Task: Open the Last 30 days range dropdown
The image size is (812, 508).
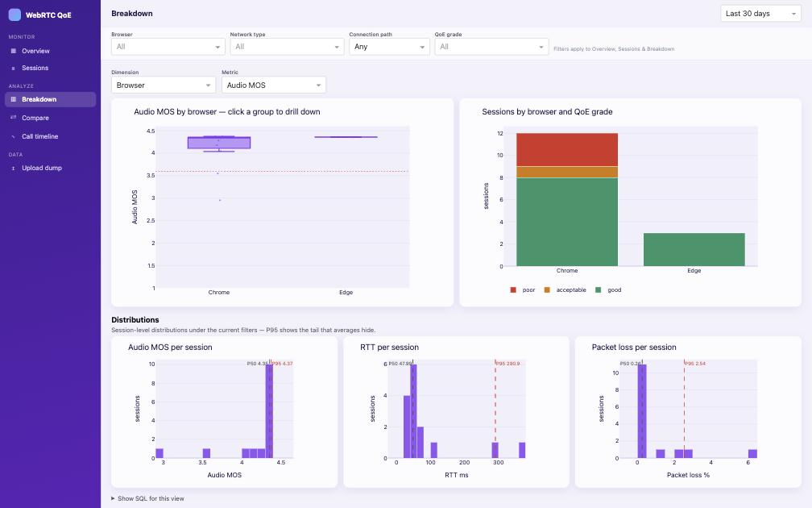Action: point(760,14)
